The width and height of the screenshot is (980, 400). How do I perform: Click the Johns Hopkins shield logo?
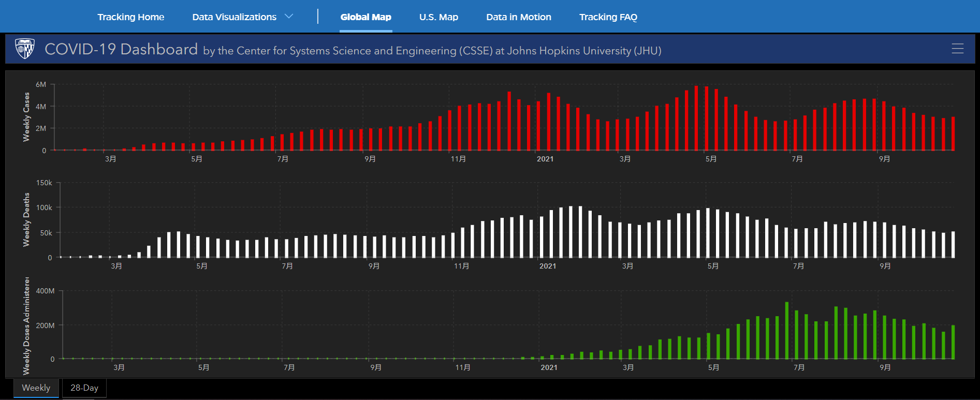point(25,49)
